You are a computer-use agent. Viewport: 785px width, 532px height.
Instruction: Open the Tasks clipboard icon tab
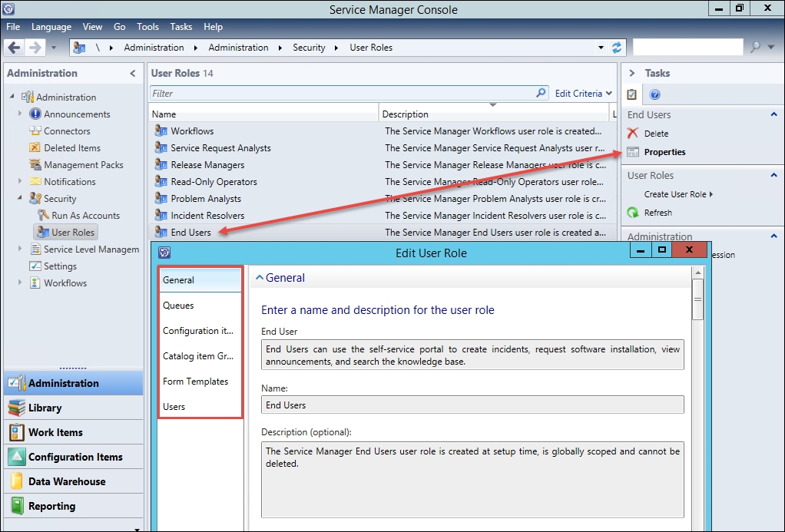(632, 94)
